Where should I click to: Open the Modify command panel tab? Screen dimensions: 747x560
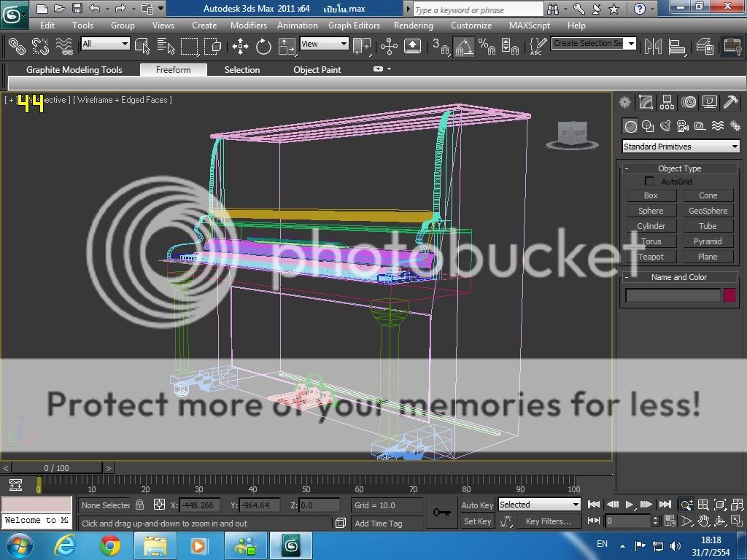point(646,102)
